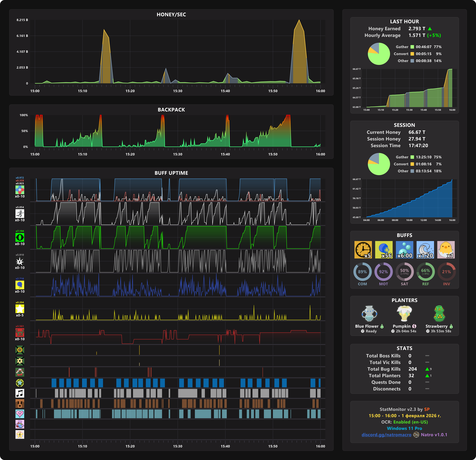Viewport: 476px width, 460px height.
Task: Click the brown bear buff row icon
Action: (x=20, y=403)
